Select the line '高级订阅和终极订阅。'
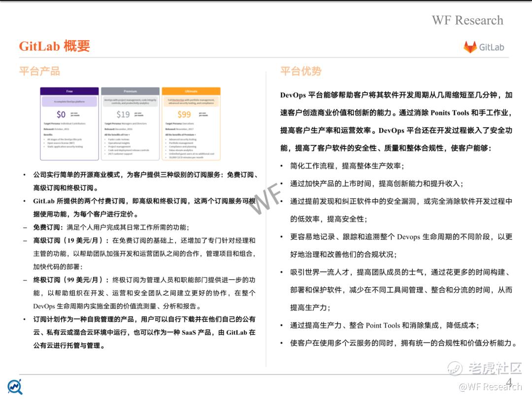The image size is (532, 399). coord(67,188)
